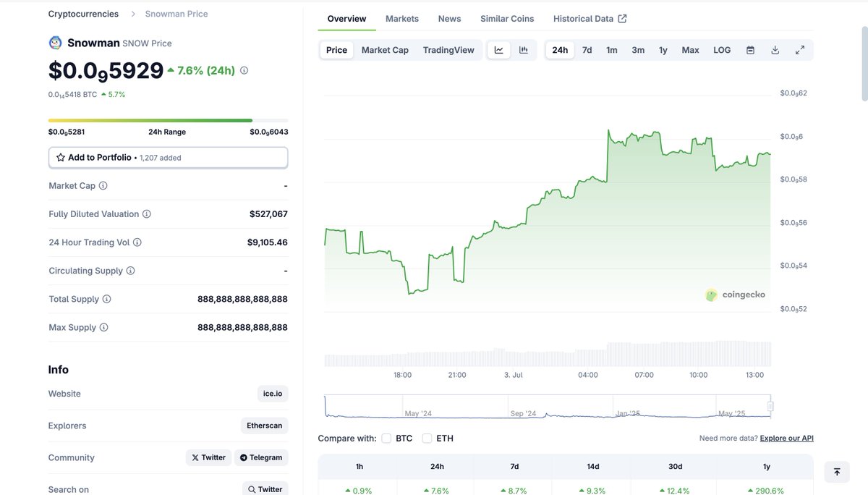Open the info icon beside 24h change
The image size is (868, 495).
click(x=244, y=70)
